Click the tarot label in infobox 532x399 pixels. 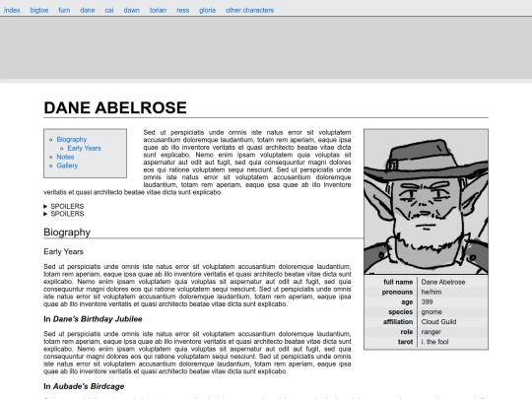coord(406,342)
